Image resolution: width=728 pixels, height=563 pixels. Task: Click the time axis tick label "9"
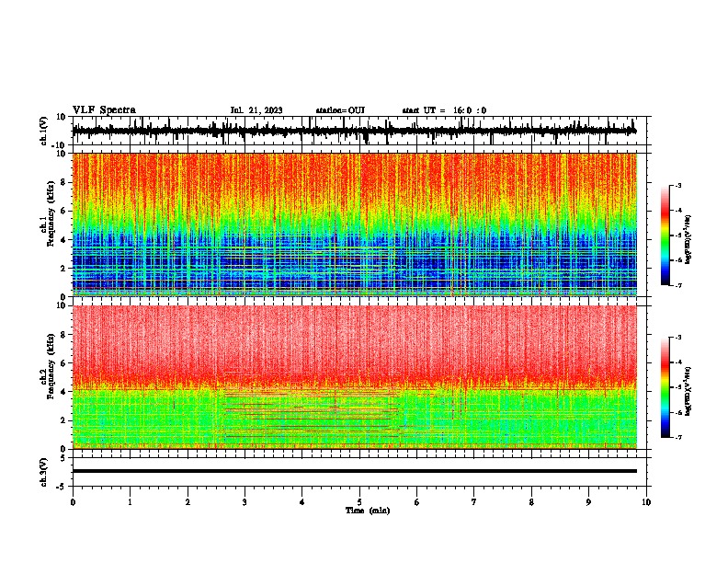point(588,502)
